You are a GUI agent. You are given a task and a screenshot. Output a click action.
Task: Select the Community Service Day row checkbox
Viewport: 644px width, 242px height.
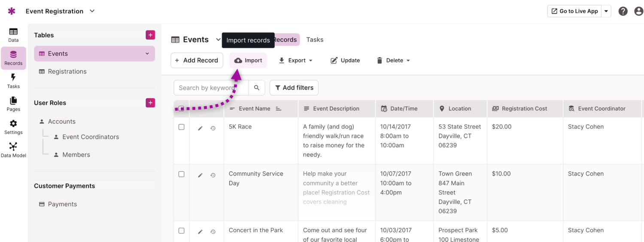click(x=182, y=174)
